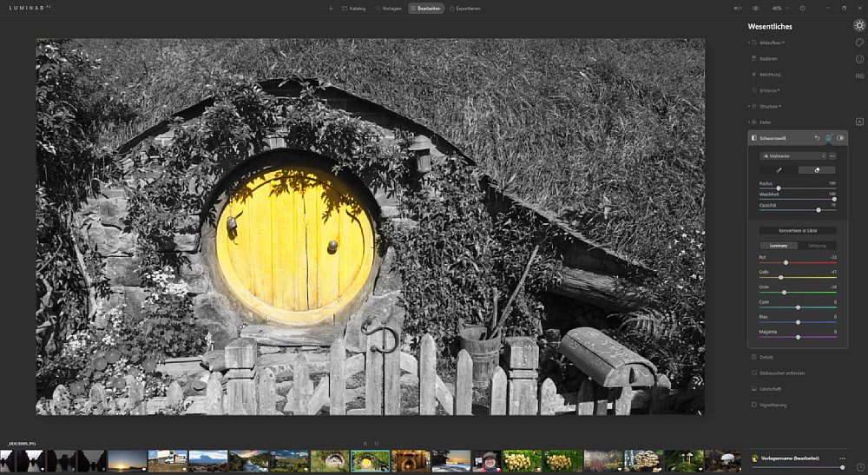Click the mask icon in Schwarzweiß header
The image size is (868, 475).
pos(829,138)
